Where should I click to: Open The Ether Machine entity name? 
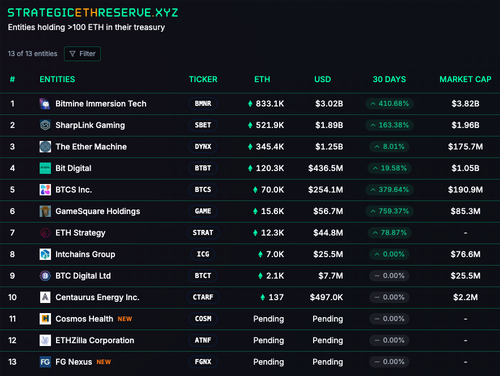91,147
